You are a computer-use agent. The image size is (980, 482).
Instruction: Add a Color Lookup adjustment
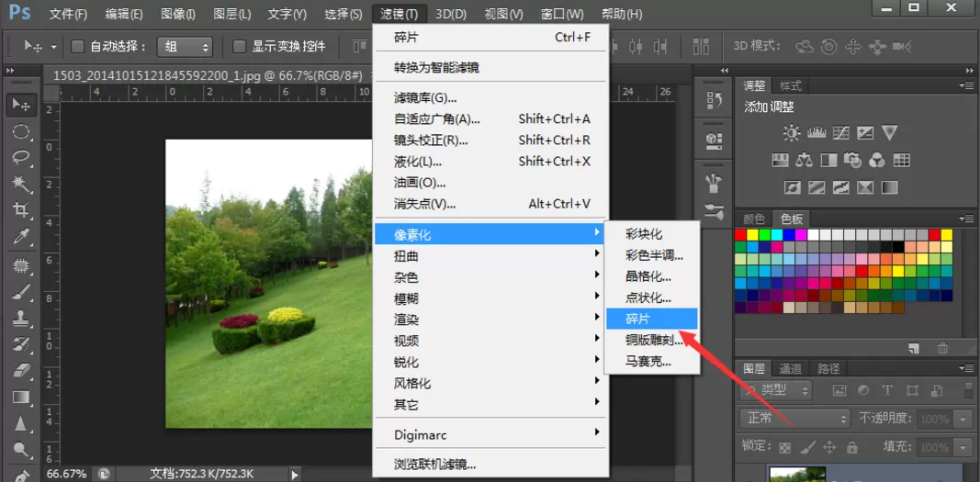point(901,160)
